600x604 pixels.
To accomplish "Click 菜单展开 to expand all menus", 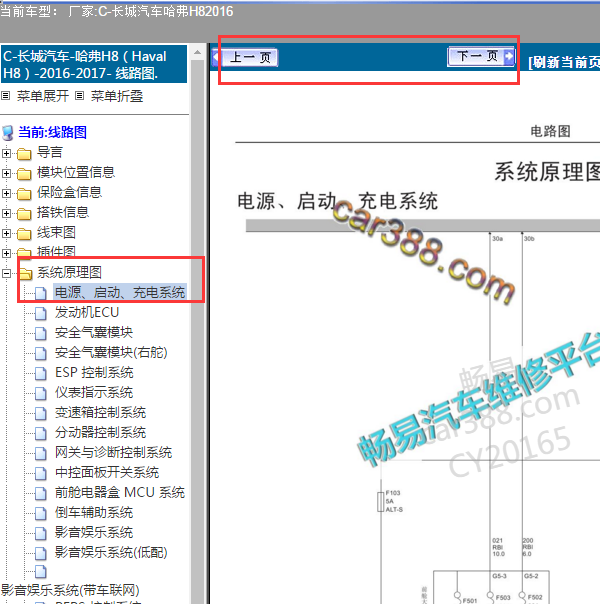I will (x=43, y=96).
